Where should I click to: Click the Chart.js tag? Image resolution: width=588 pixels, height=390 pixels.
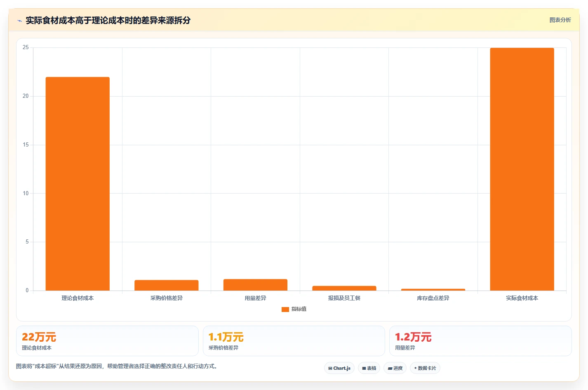[x=339, y=368]
